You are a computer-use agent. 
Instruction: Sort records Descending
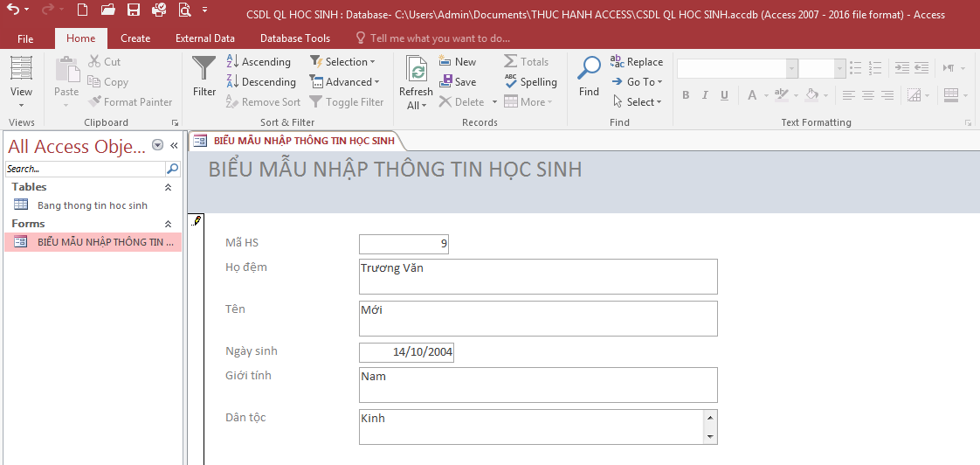pyautogui.click(x=260, y=81)
